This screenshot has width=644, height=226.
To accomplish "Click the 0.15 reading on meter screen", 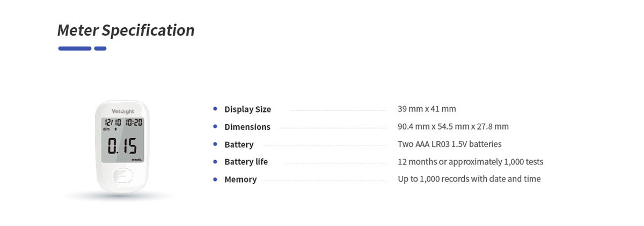I will 122,146.
